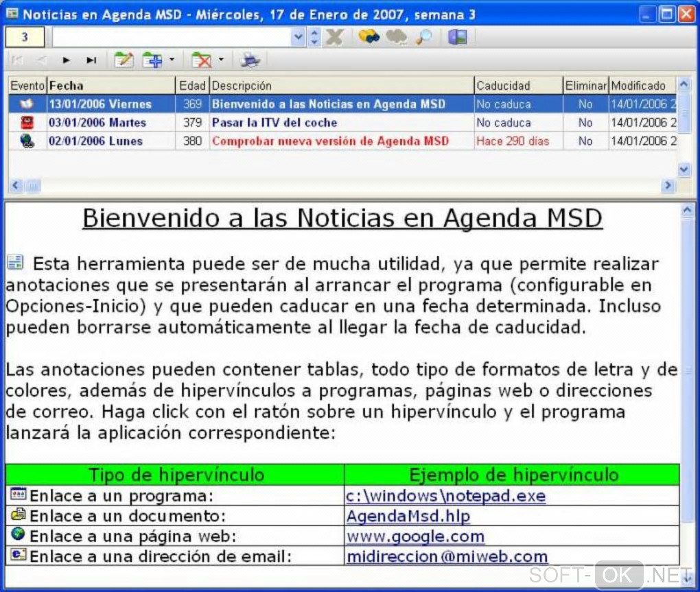
Task: Select date 02/01/2006 Lunes
Action: [95, 141]
